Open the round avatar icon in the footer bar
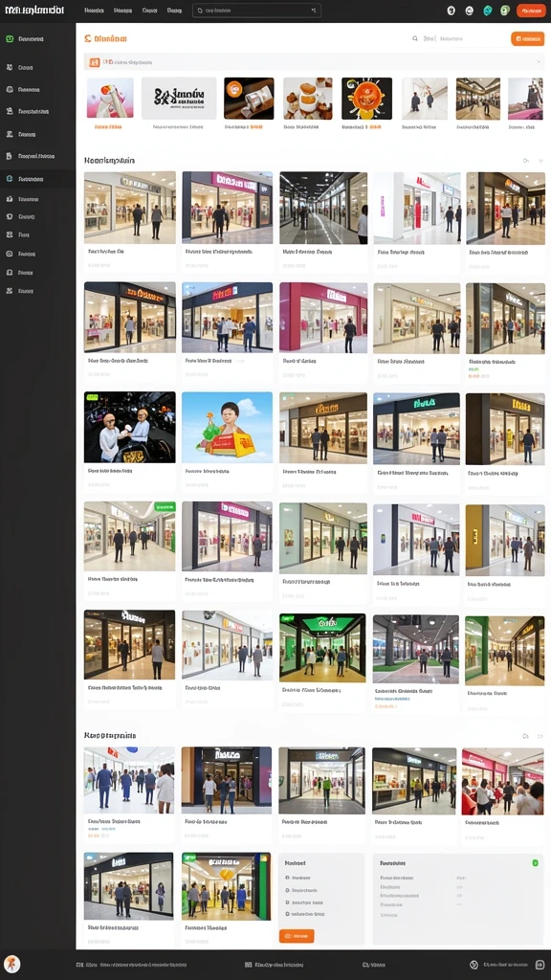The width and height of the screenshot is (551, 980). point(11,964)
